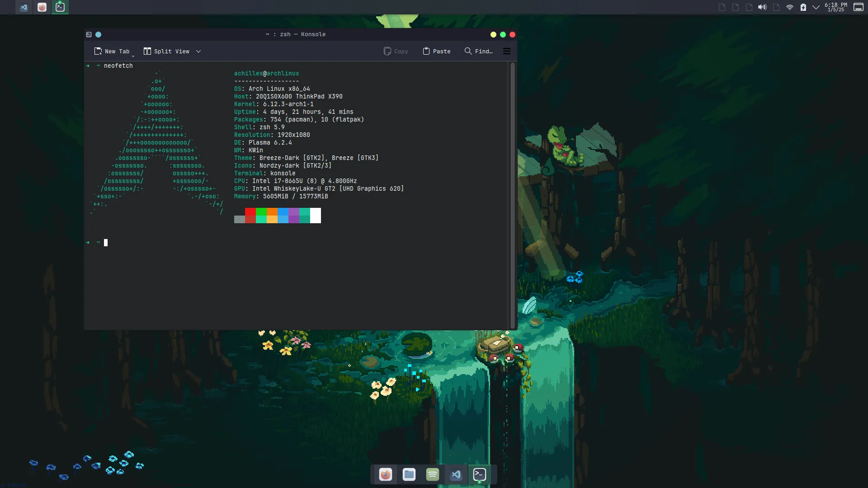This screenshot has height=488, width=868.
Task: Open the Konsole hamburger menu
Action: tap(507, 51)
